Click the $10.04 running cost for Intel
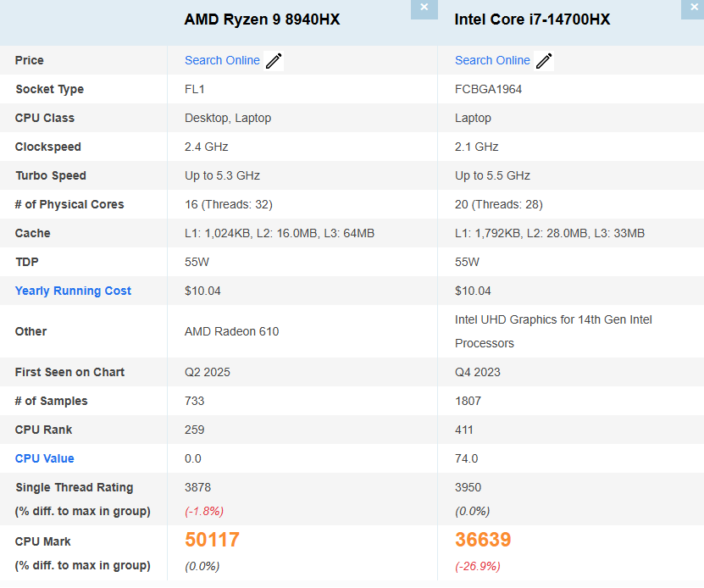Viewport: 704px width, 588px height. pos(473,291)
